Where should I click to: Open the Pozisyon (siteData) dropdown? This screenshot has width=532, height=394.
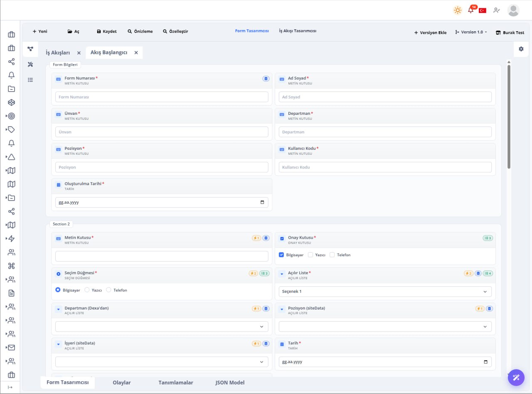[x=385, y=327]
